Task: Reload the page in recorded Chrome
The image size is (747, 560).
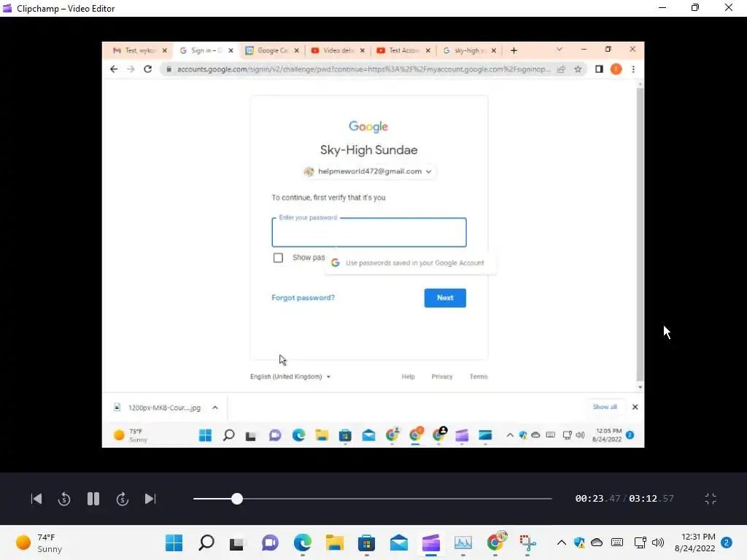Action: click(x=147, y=69)
